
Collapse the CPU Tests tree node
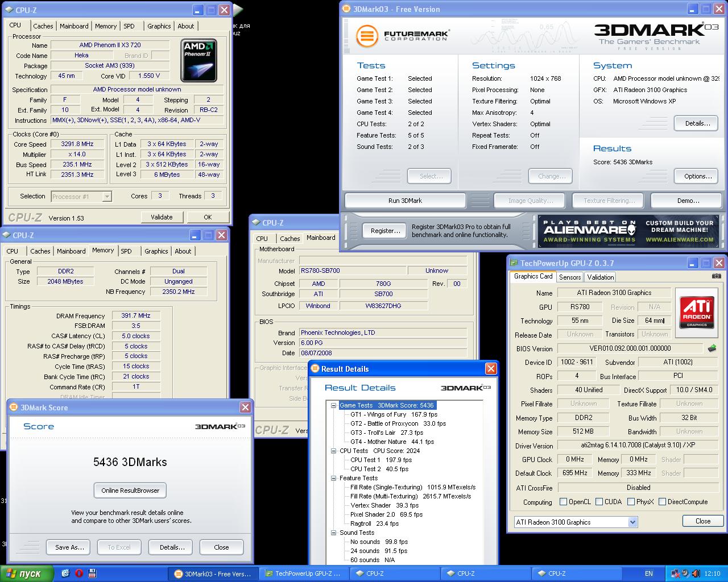coord(334,451)
